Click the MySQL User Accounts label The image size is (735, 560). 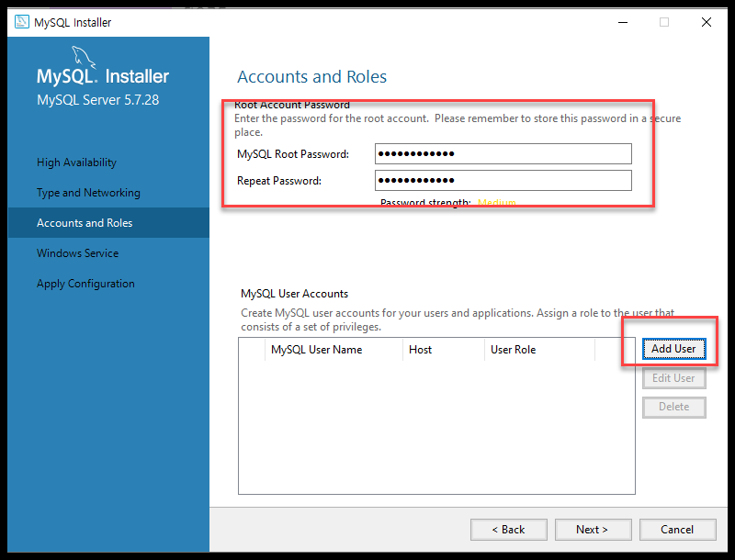[294, 294]
